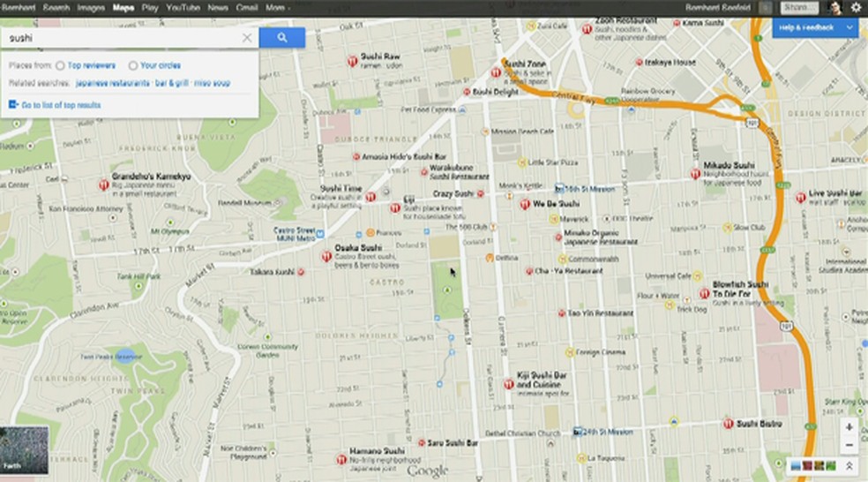Click the Crazy Sushi small pin

481,194
